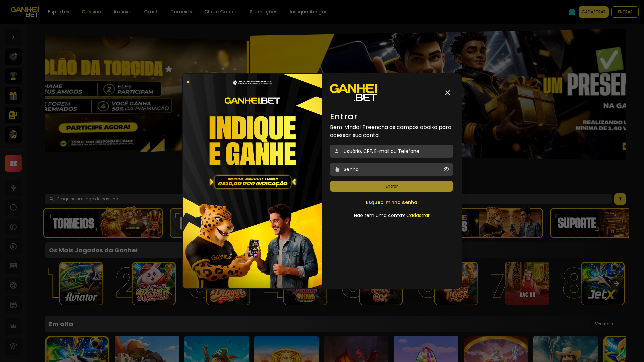
Task: Click the Ganhei.bet logo in the header
Action: [x=24, y=12]
